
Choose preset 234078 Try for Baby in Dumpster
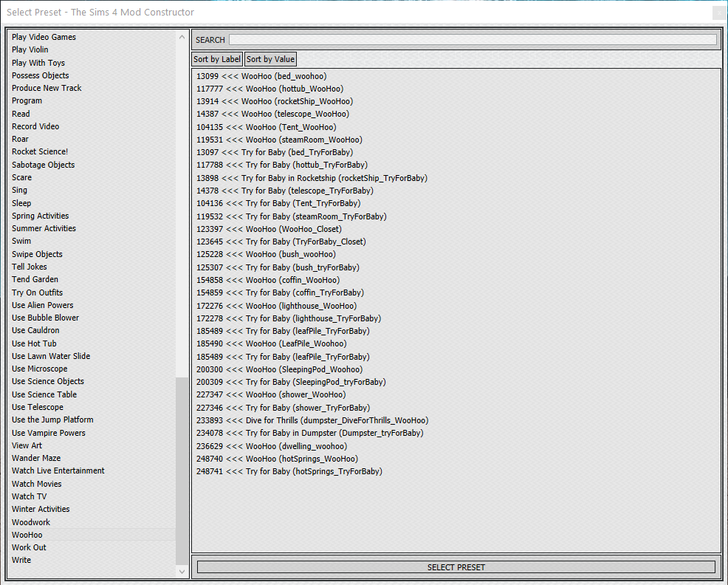click(309, 433)
